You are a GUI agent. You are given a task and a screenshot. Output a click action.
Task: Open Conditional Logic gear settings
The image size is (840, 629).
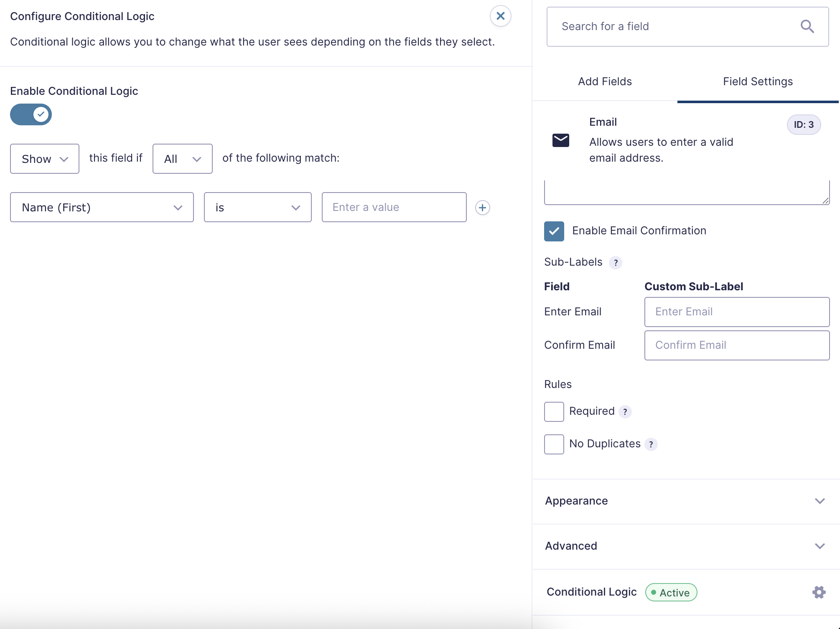coord(819,592)
